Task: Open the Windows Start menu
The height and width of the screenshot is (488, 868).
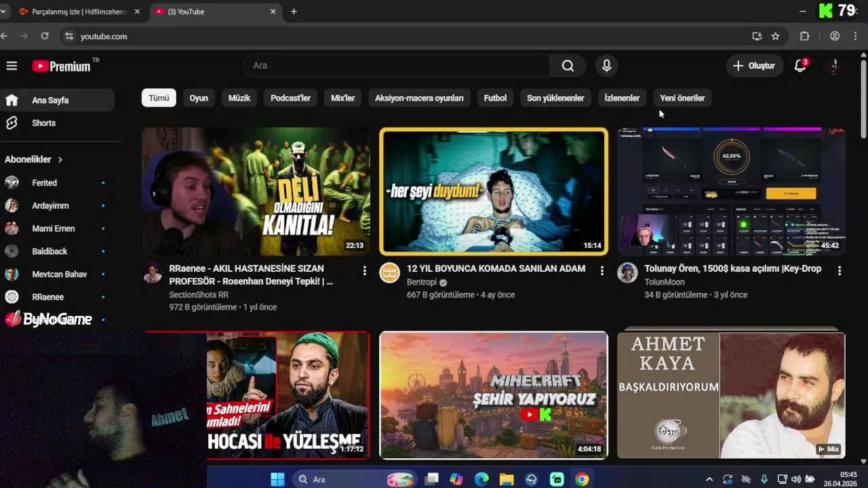Action: pos(277,479)
